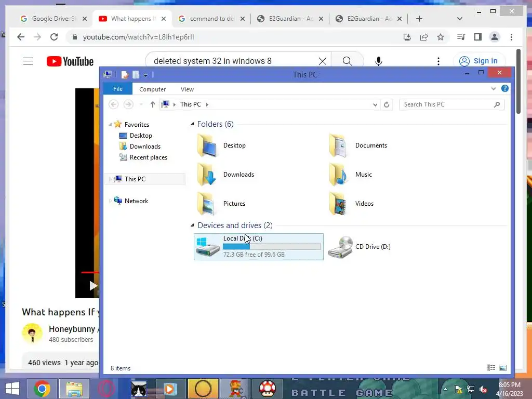Open Chrome from the taskbar
The width and height of the screenshot is (532, 399).
point(42,389)
